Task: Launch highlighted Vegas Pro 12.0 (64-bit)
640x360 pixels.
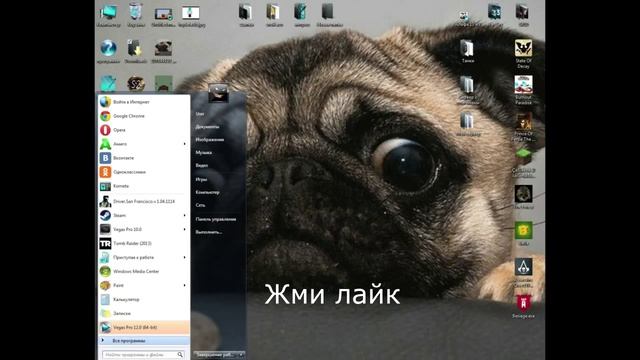Action: [x=144, y=327]
